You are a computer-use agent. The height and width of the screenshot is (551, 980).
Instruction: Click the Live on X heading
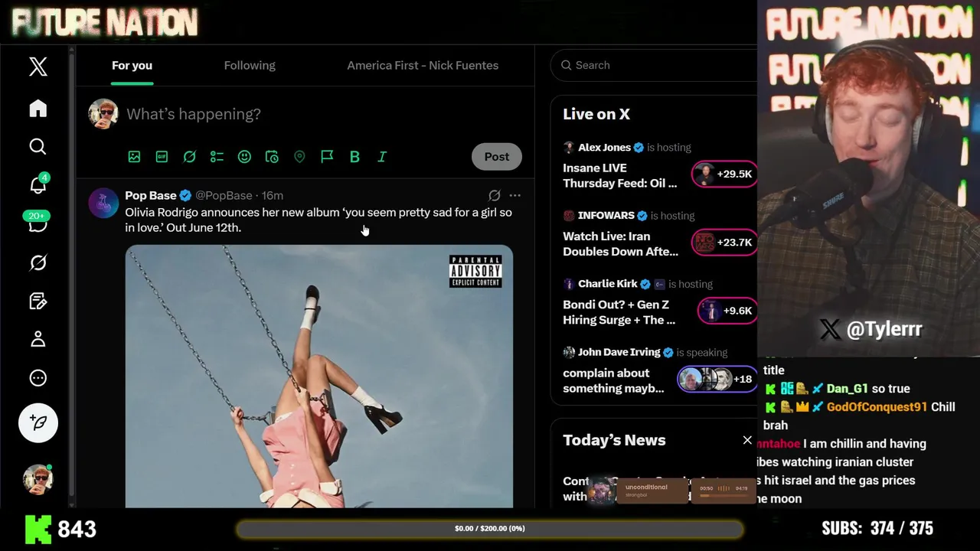(596, 114)
